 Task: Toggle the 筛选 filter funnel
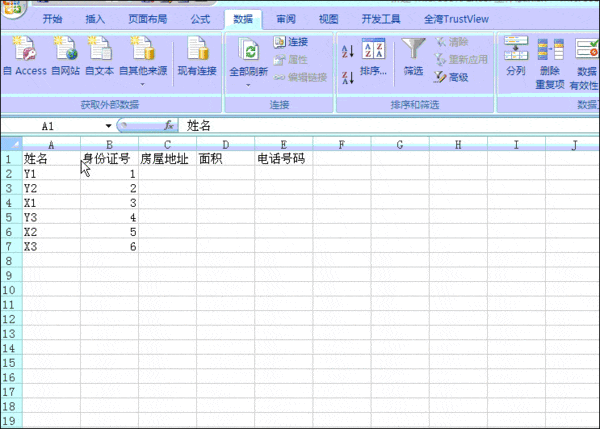(413, 56)
